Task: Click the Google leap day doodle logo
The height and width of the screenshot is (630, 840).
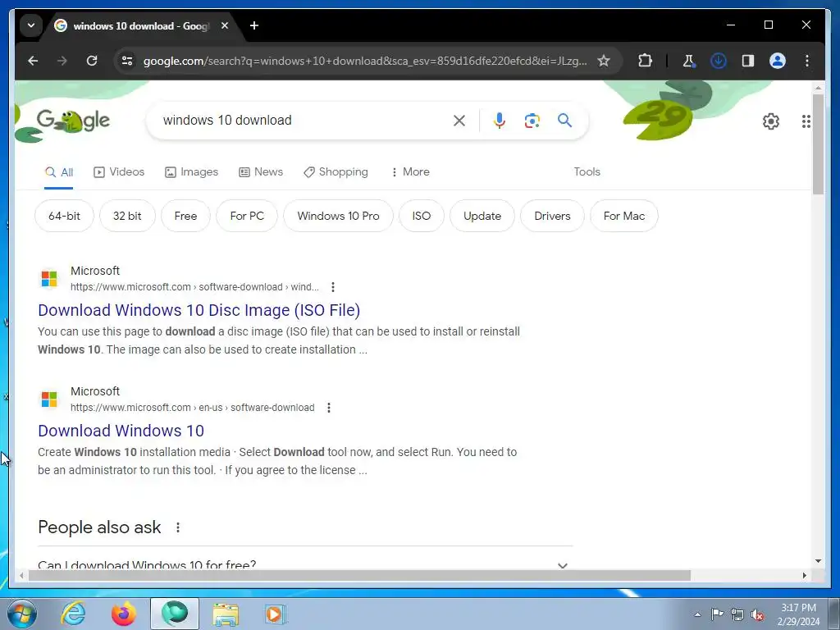Action: [x=73, y=121]
